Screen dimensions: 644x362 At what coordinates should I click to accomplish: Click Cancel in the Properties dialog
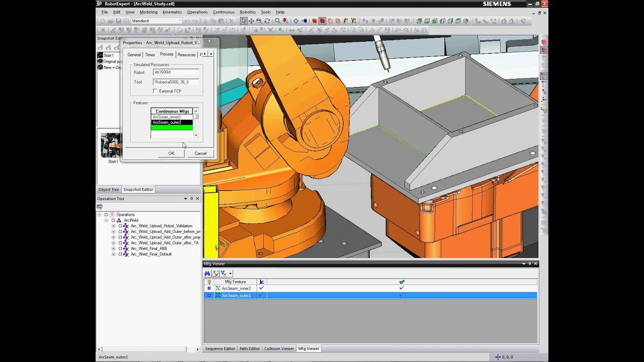(x=200, y=153)
